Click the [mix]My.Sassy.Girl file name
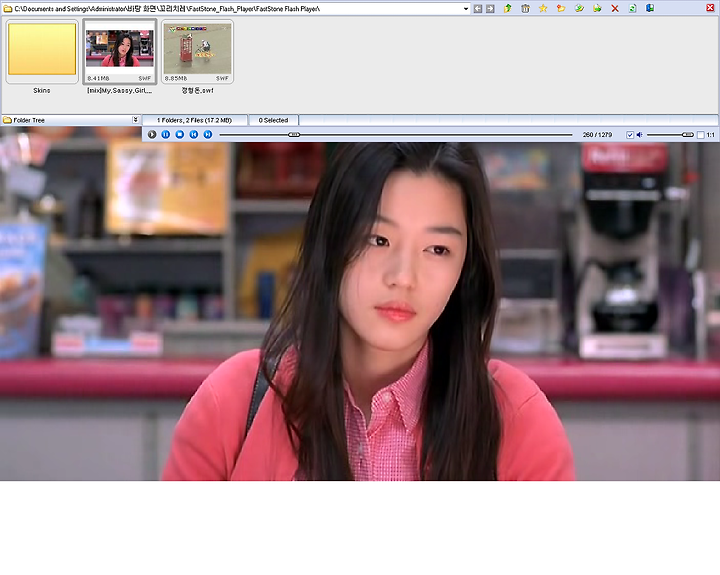The width and height of the screenshot is (720, 575). point(119,90)
